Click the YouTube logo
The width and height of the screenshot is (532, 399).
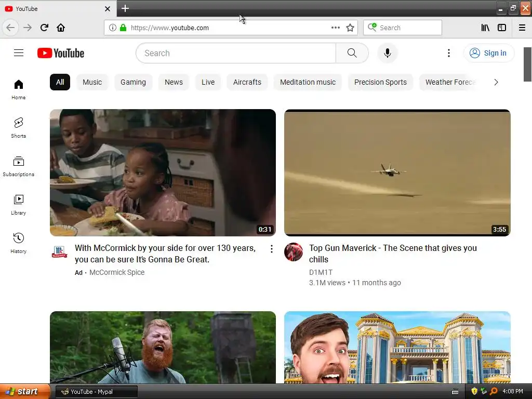pyautogui.click(x=61, y=54)
